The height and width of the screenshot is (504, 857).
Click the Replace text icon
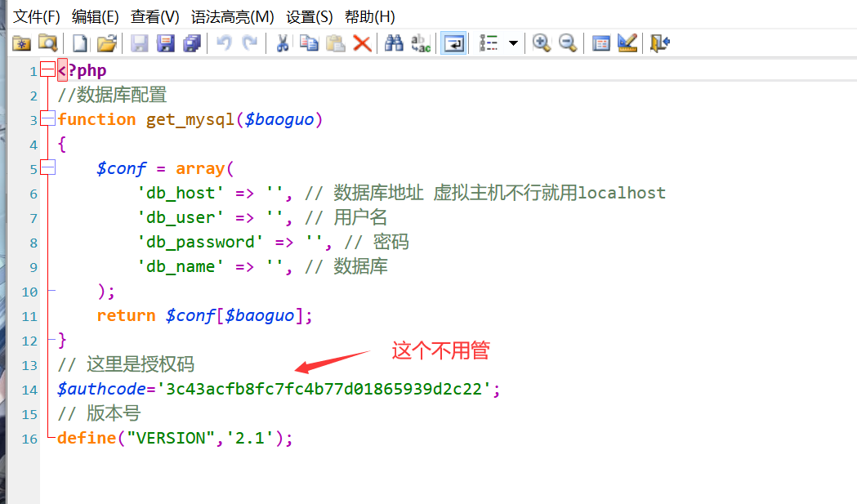point(421,43)
